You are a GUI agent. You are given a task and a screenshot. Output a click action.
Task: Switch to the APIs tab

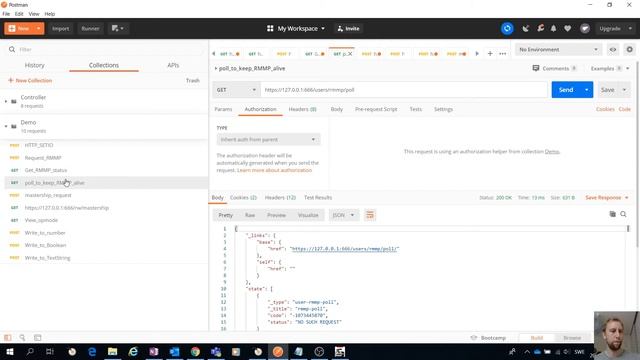(173, 65)
